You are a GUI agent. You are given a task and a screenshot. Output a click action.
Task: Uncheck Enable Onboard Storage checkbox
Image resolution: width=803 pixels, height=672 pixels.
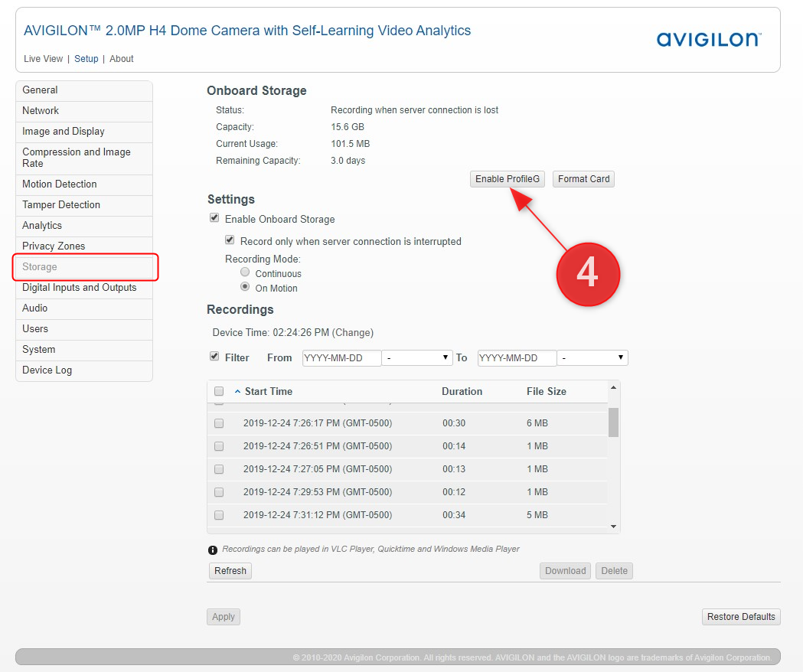click(x=214, y=218)
